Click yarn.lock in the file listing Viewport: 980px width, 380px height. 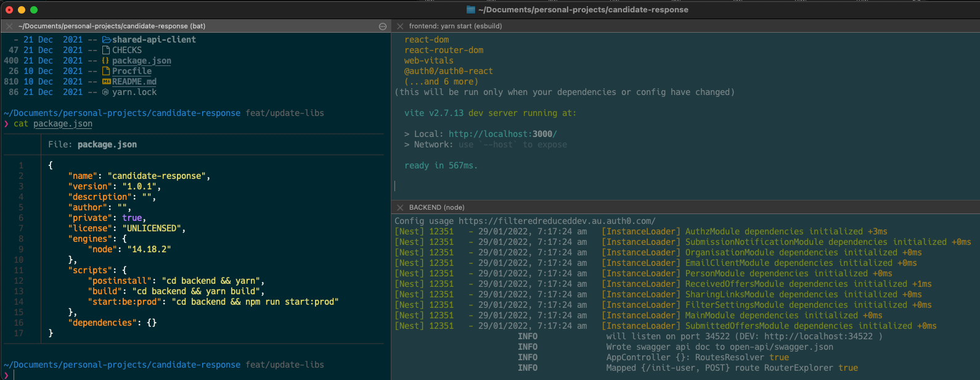(x=134, y=92)
